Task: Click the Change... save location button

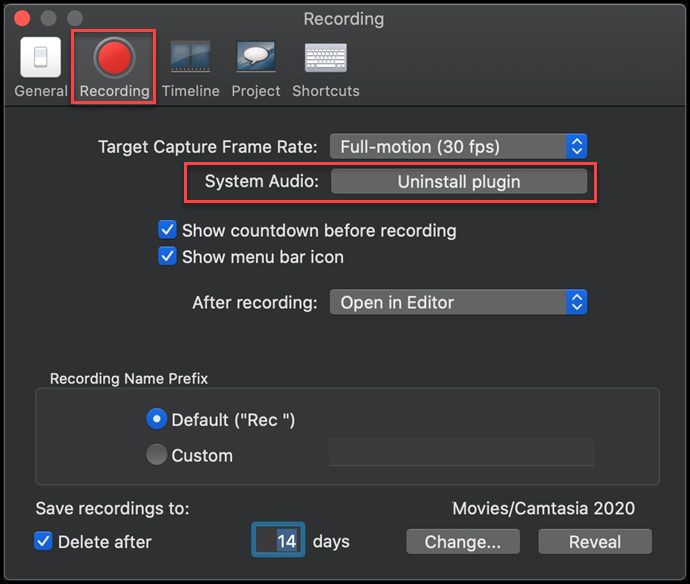Action: pos(462,541)
